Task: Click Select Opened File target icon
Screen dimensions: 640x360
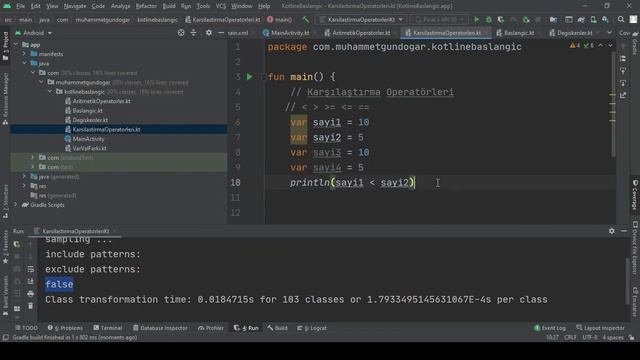Action: click(181, 33)
